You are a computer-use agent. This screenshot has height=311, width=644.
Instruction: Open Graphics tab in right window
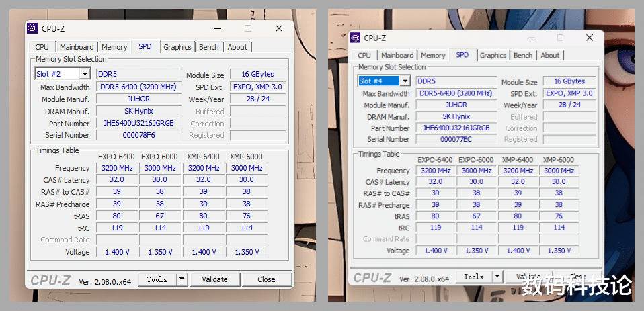click(x=493, y=55)
